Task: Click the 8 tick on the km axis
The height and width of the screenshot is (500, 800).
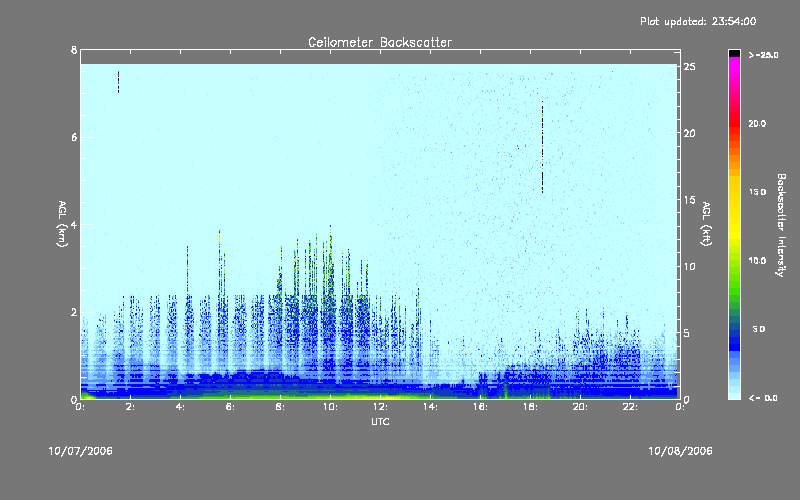Action: [74, 50]
